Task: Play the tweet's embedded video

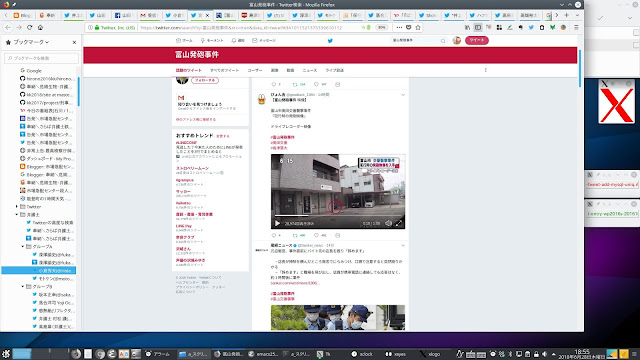Action: (277, 223)
